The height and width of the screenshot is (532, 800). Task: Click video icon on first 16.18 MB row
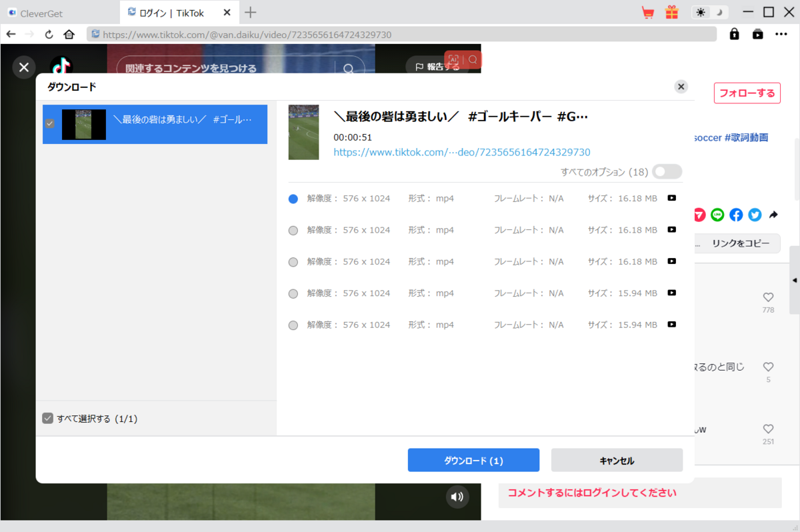point(672,198)
